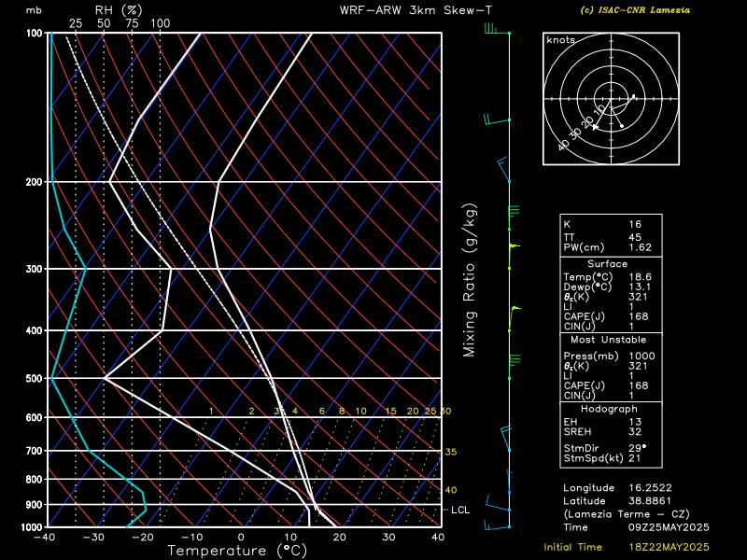Click the '500' pressure axis label
The image size is (747, 560).
[x=35, y=379]
